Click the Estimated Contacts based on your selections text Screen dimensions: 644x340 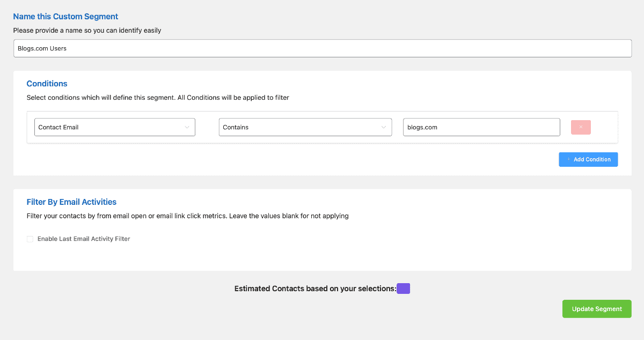coord(316,289)
